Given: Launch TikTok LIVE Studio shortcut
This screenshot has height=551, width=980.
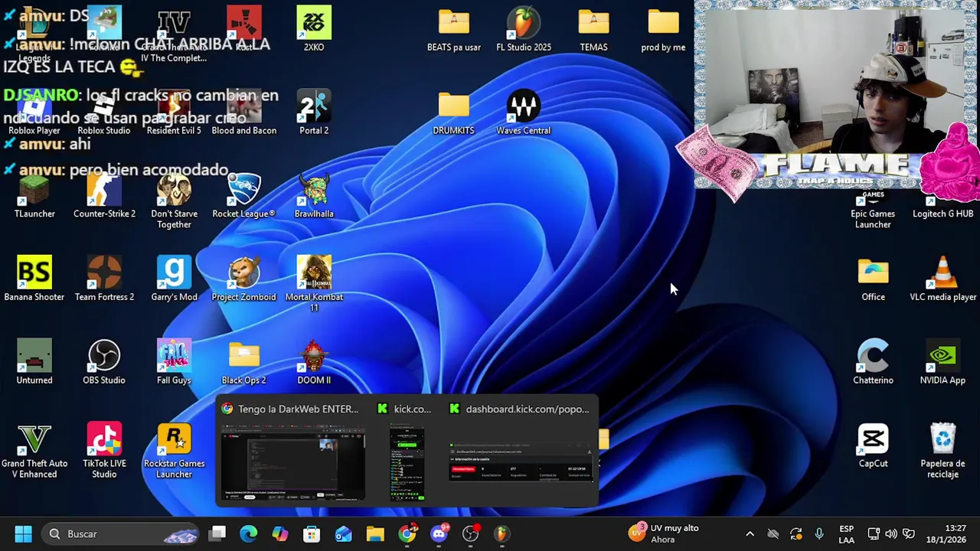Looking at the screenshot, I should [104, 452].
